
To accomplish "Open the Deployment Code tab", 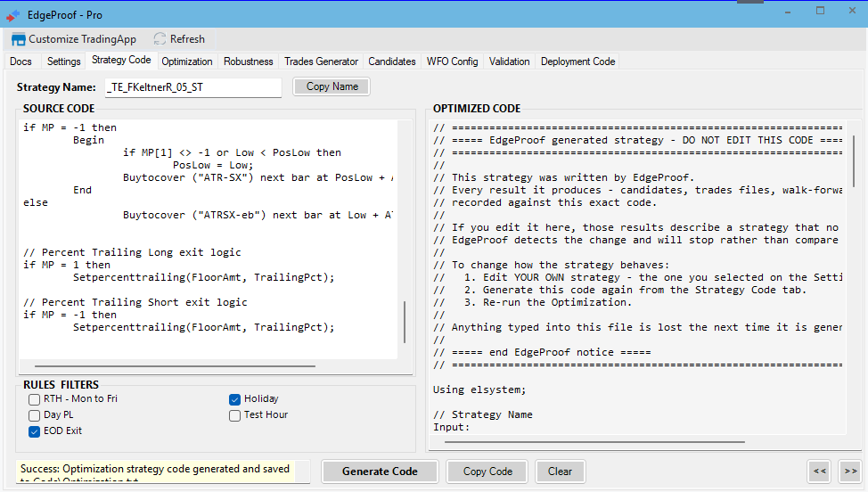I will tap(578, 61).
